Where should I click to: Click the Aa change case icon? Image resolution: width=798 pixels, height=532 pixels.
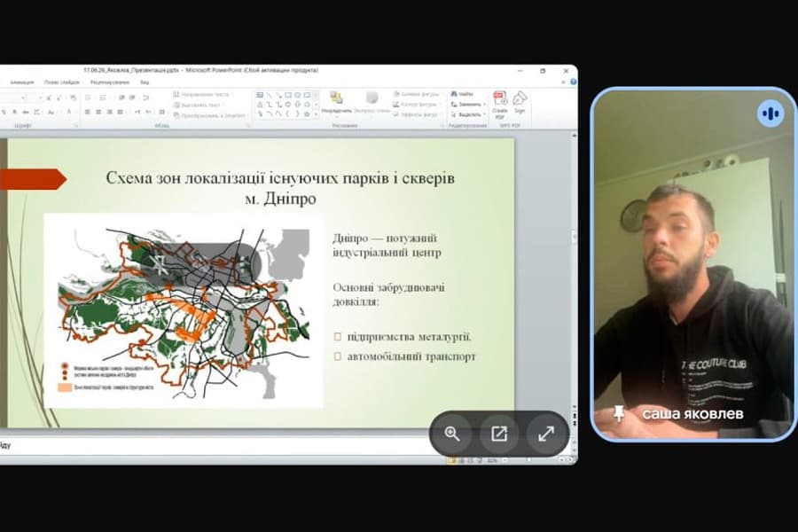pyautogui.click(x=51, y=112)
